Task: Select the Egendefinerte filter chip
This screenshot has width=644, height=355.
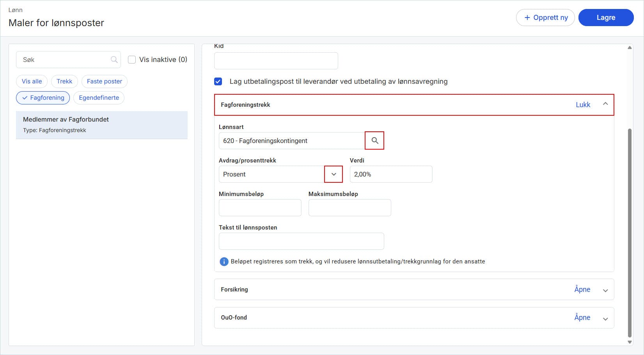Action: (99, 98)
